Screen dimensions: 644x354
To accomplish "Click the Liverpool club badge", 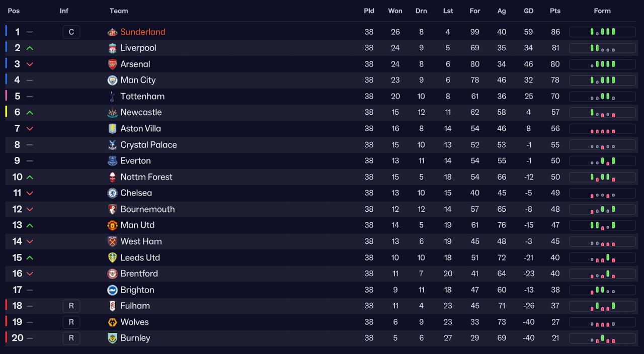I will (x=112, y=48).
